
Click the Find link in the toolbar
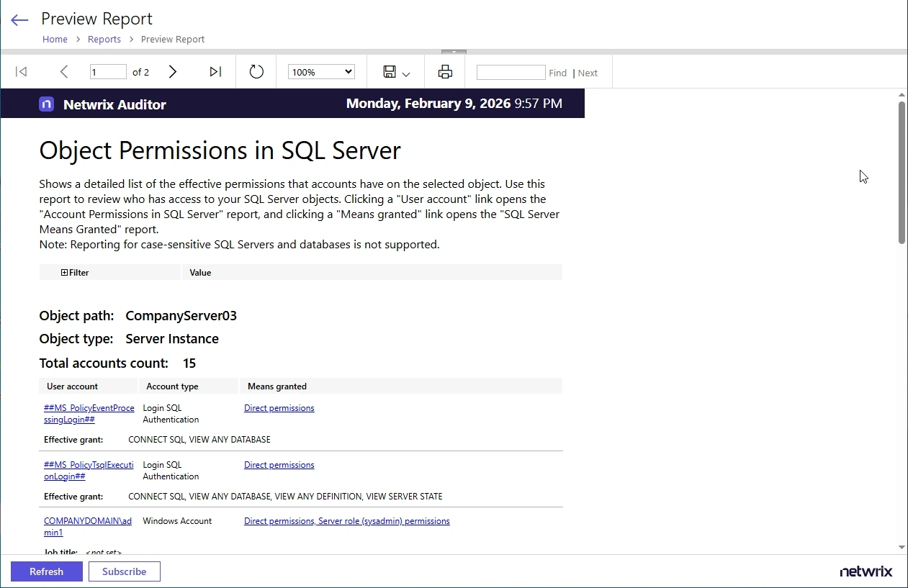point(557,73)
